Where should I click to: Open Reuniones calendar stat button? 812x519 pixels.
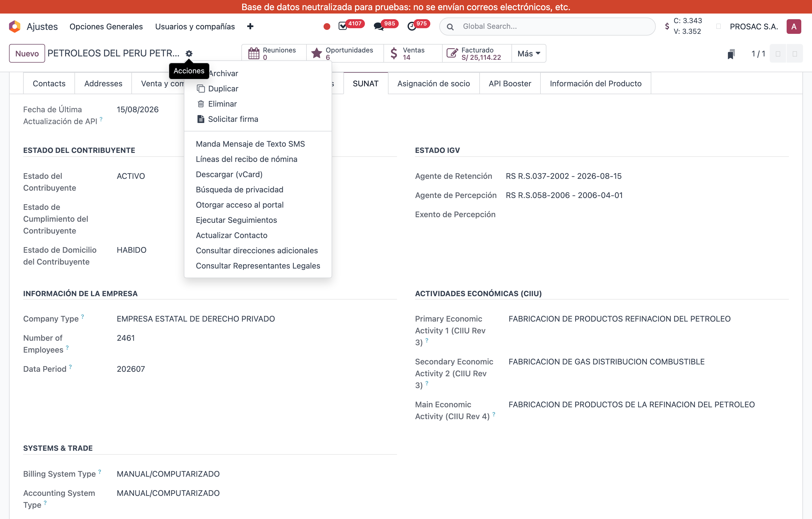point(274,53)
